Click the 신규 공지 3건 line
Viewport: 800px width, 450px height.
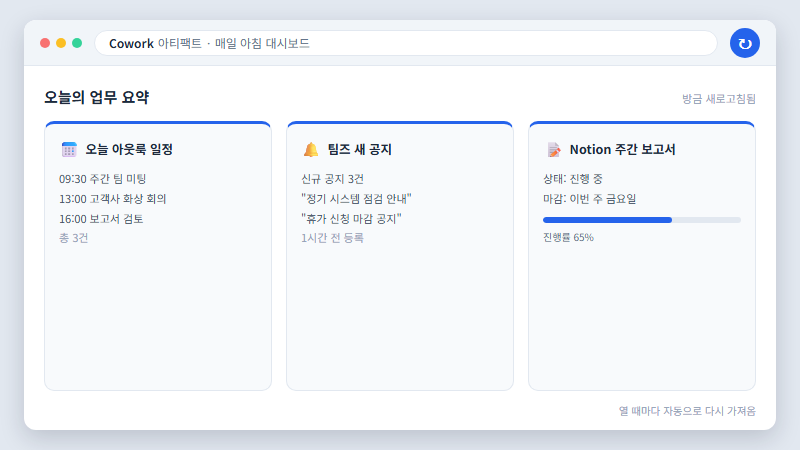[332, 179]
